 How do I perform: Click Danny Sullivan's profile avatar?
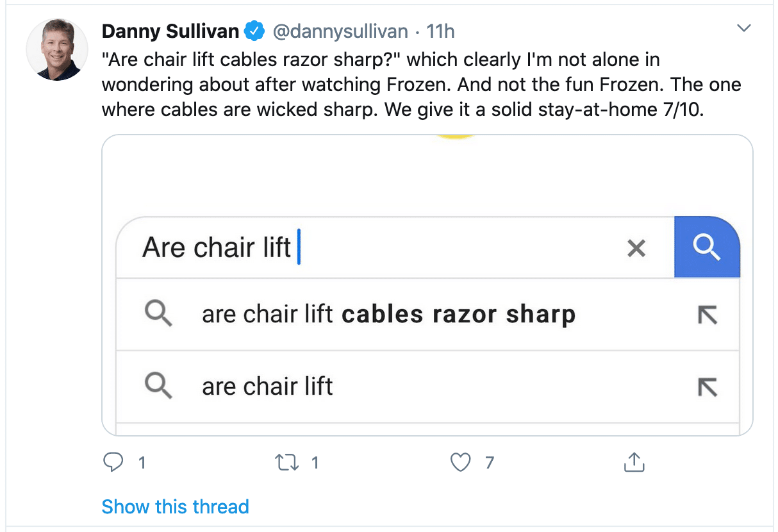(x=57, y=49)
